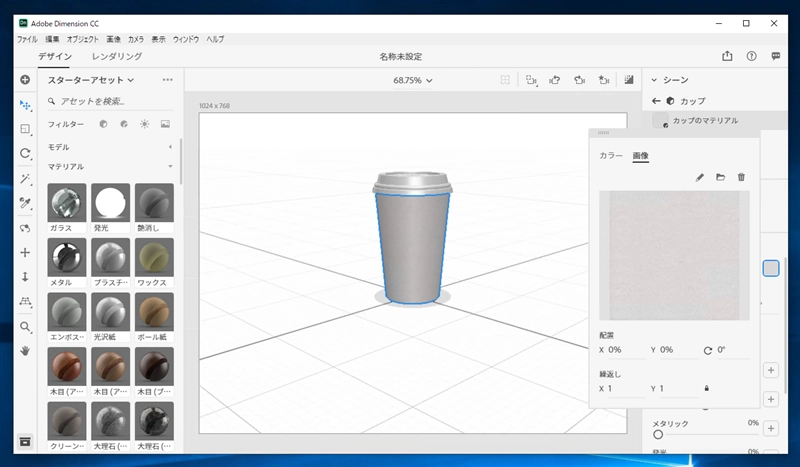The height and width of the screenshot is (467, 800).
Task: Click the アセットを検索 search field
Action: (110, 101)
